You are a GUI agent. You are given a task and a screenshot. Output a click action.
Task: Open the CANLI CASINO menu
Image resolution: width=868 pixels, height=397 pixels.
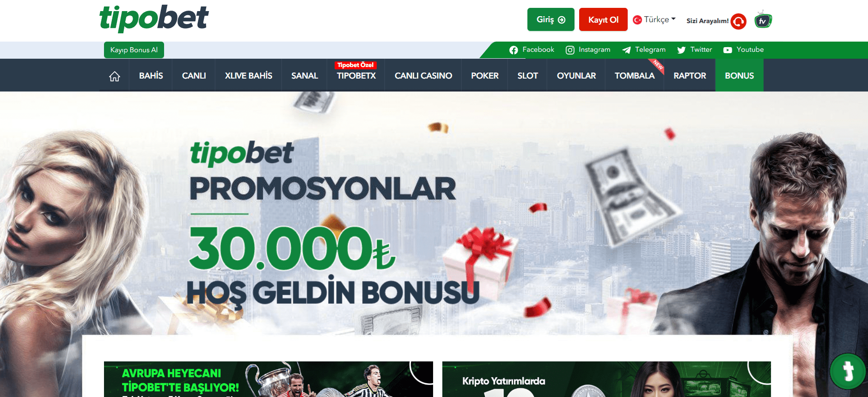(x=423, y=76)
